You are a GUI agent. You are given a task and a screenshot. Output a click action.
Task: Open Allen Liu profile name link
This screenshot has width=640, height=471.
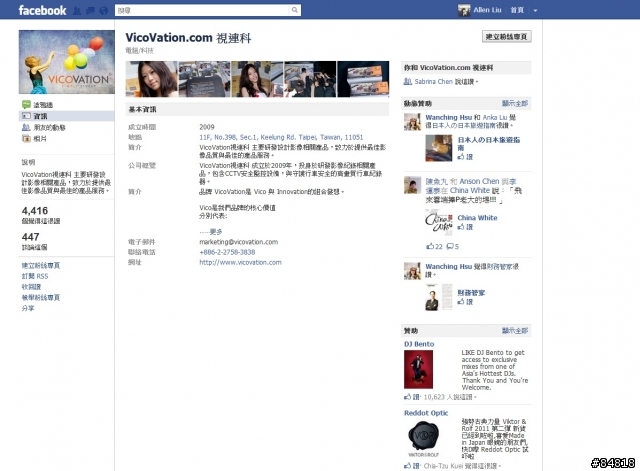coord(487,10)
